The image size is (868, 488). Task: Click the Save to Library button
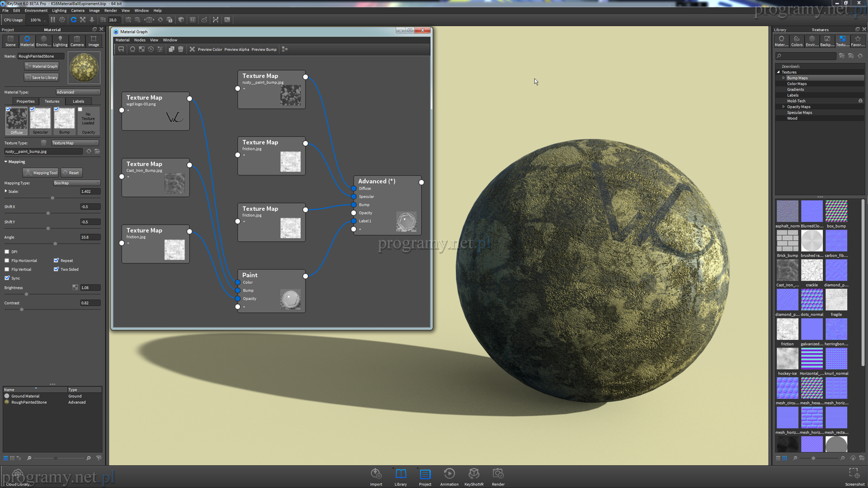click(41, 77)
